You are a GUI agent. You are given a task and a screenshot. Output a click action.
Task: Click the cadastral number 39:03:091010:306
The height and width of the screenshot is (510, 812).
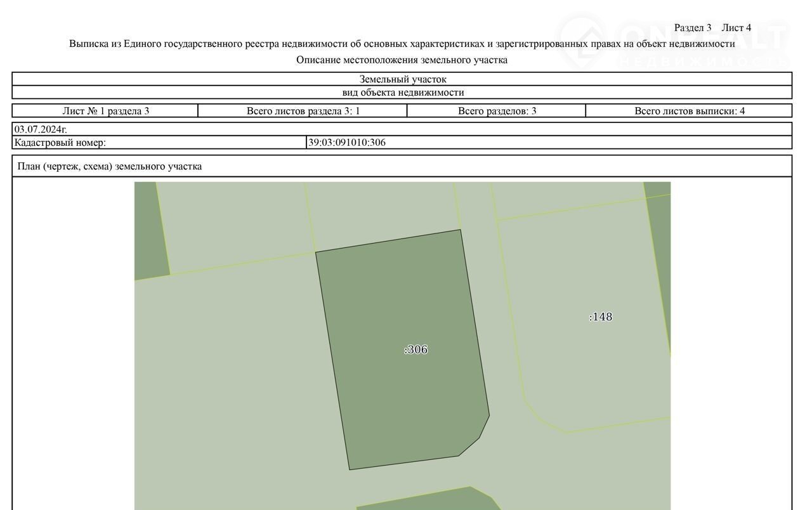[x=347, y=143]
